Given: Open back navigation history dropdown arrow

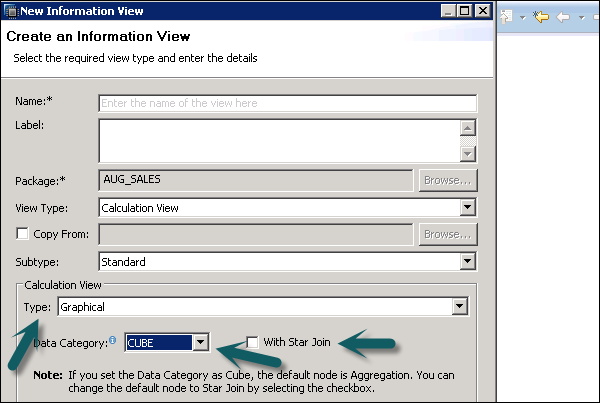Looking at the screenshot, I should tap(580, 17).
